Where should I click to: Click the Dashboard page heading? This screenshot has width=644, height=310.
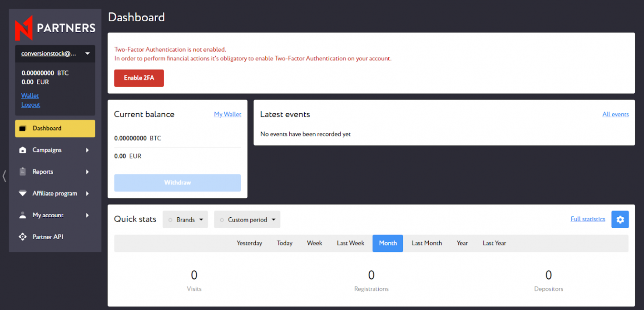[x=136, y=17]
